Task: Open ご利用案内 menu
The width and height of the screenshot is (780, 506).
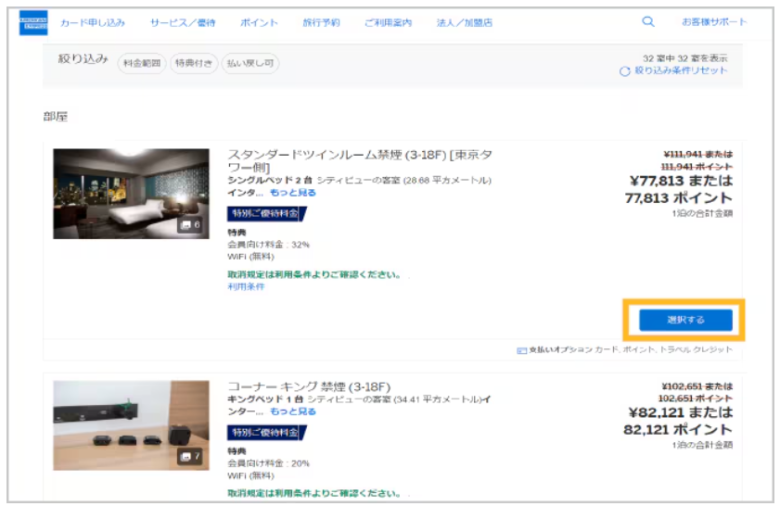Action: click(x=388, y=23)
